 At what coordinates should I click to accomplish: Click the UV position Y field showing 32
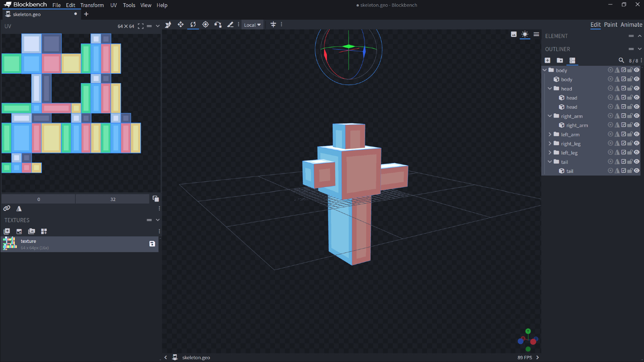point(113,199)
